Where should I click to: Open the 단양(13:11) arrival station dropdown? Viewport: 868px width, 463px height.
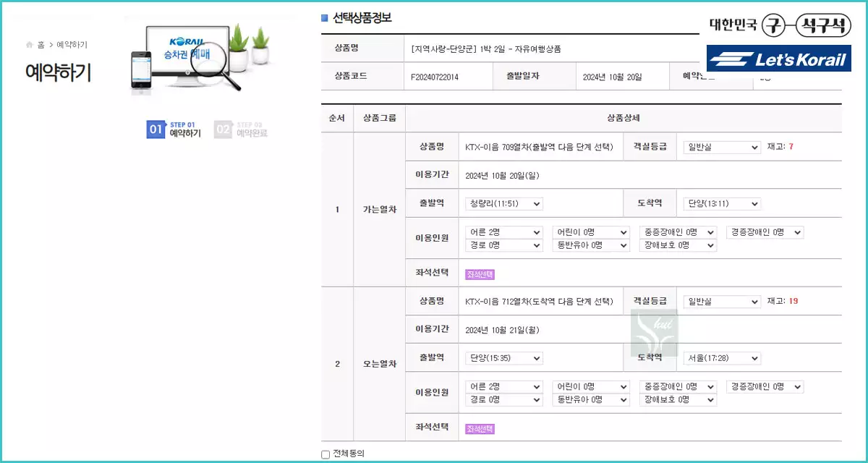(x=720, y=203)
